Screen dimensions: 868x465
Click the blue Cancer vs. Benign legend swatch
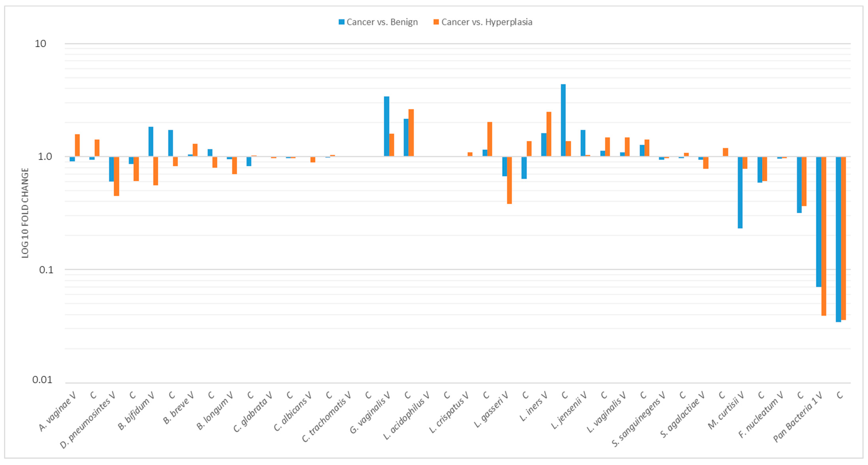coord(341,22)
